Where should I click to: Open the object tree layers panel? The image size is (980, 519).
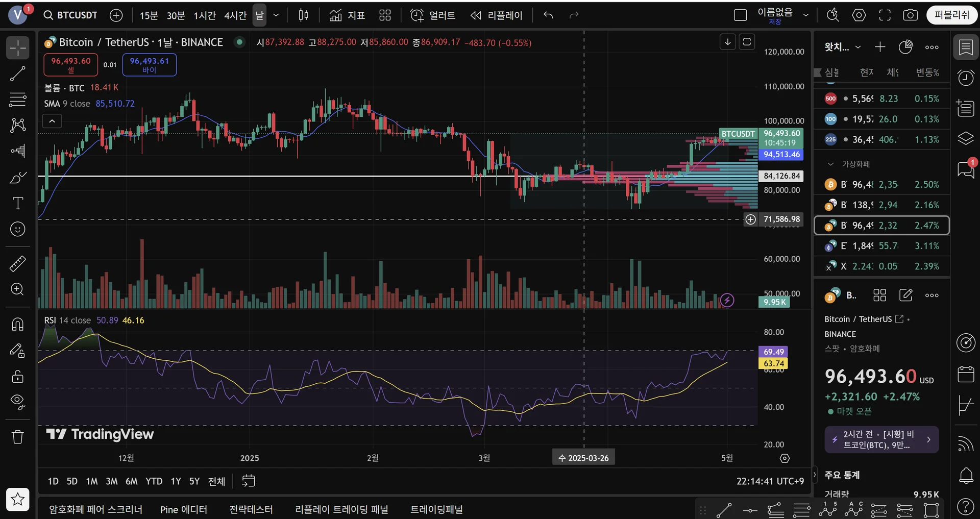(x=966, y=138)
